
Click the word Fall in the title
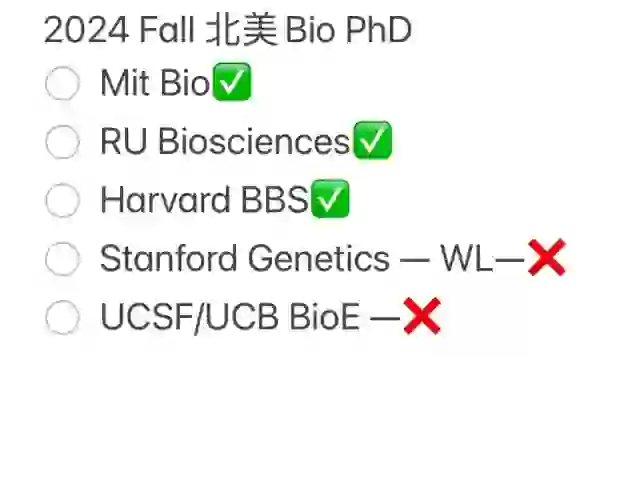pos(167,30)
